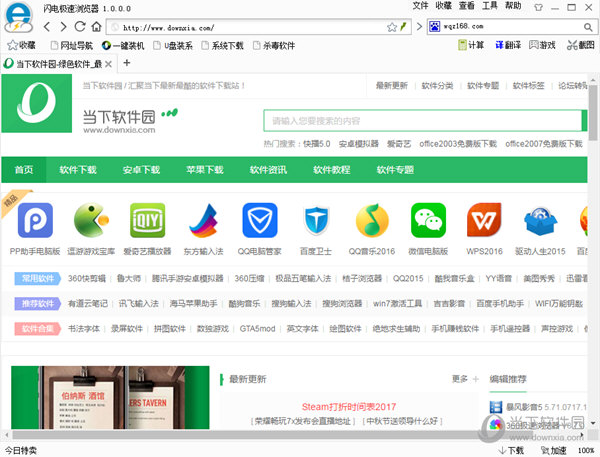Click the green lightning speed icon in address bar
The image size is (600, 457).
403,27
